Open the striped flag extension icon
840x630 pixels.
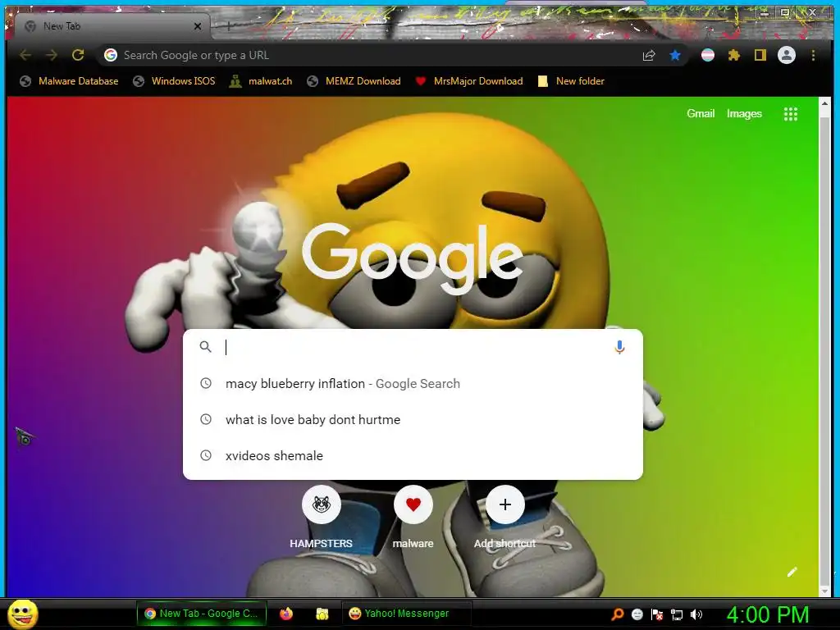708,55
